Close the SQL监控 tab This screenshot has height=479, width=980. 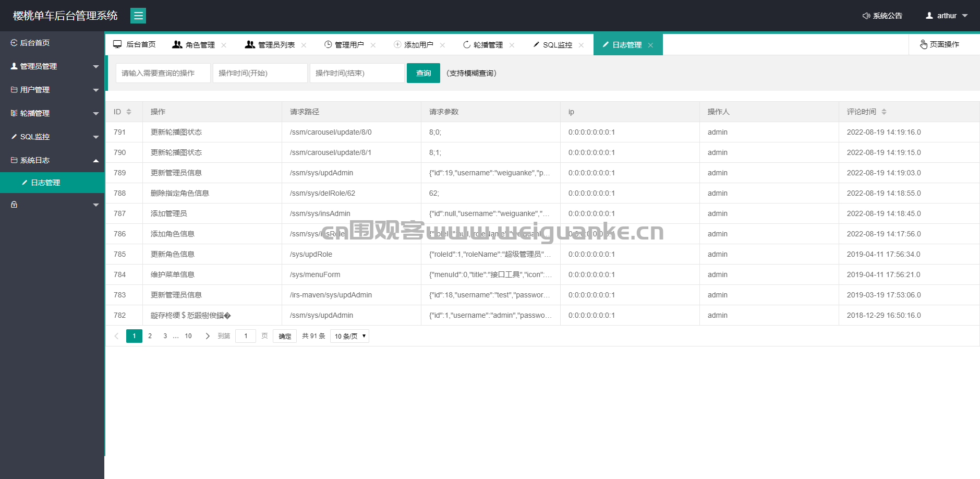(581, 45)
